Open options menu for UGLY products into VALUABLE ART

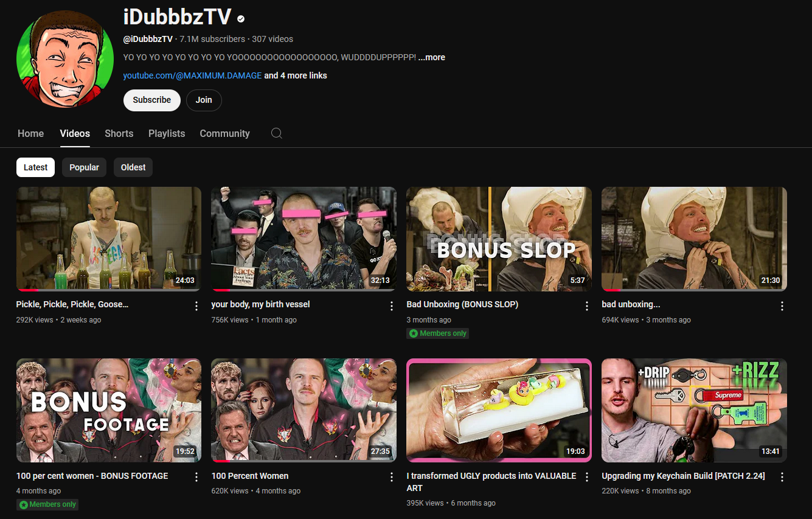(x=587, y=478)
